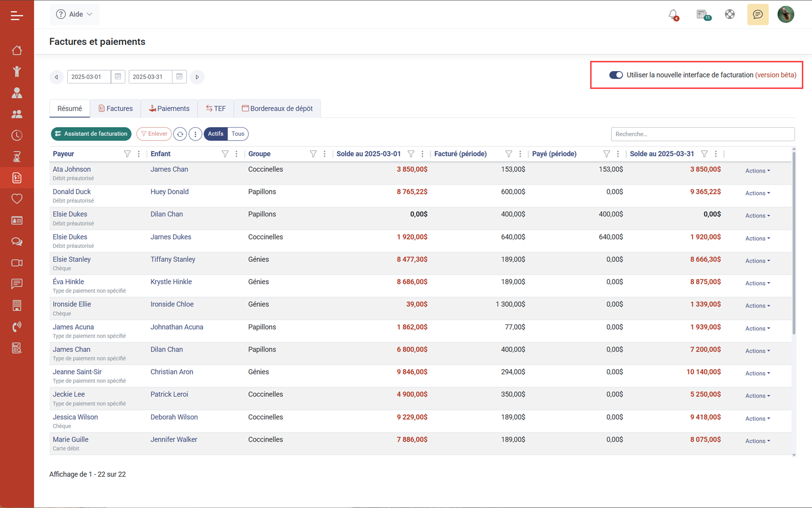Select the Actifs filter toggle
This screenshot has height=508, width=812.
click(x=216, y=134)
